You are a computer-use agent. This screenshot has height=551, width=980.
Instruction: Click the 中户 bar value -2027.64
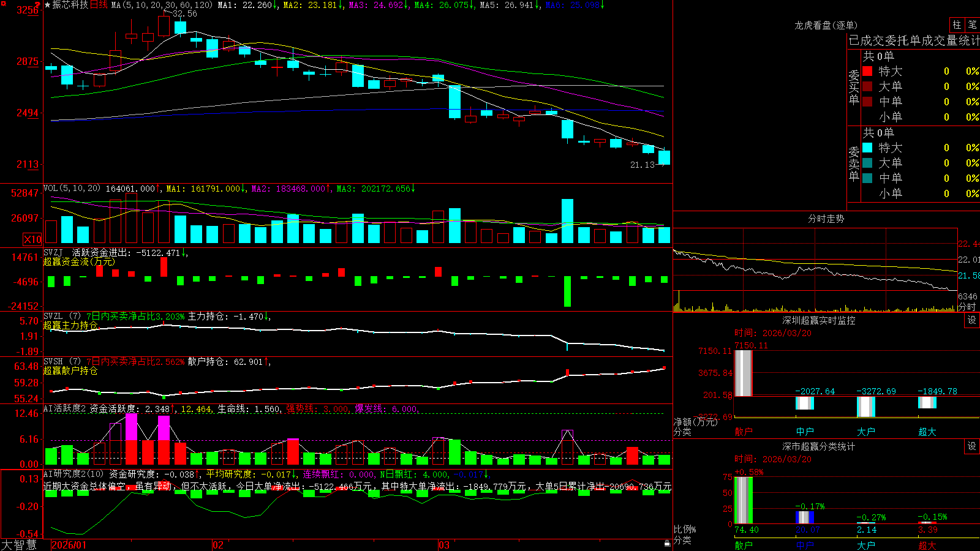click(815, 391)
